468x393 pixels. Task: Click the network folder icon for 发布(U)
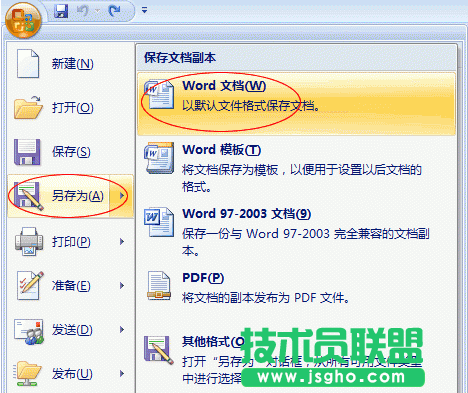point(28,374)
